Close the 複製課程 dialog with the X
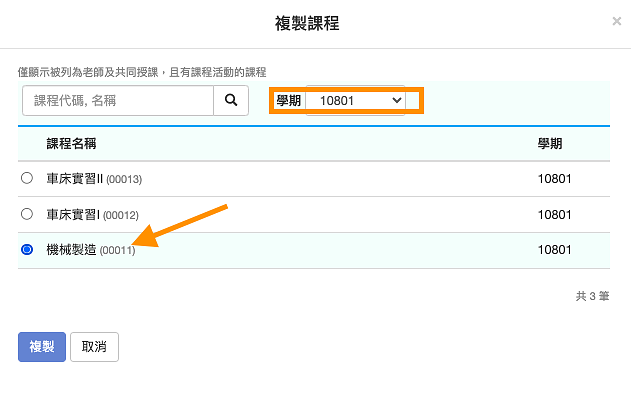 click(x=617, y=21)
